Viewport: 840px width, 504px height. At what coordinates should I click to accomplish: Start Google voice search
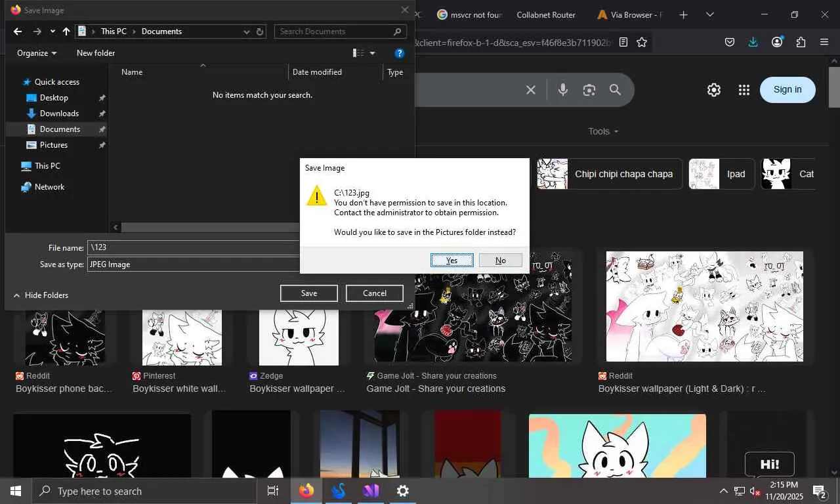pyautogui.click(x=562, y=90)
